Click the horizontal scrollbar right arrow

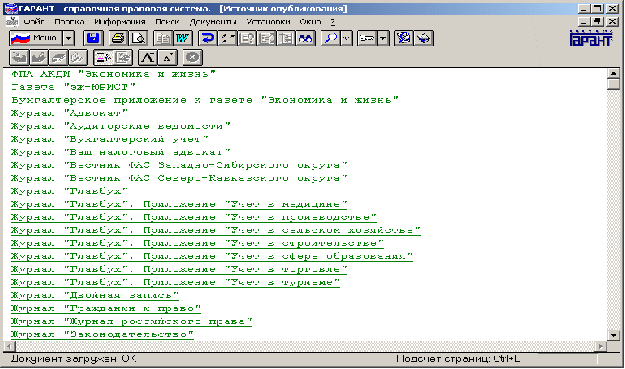(601, 346)
